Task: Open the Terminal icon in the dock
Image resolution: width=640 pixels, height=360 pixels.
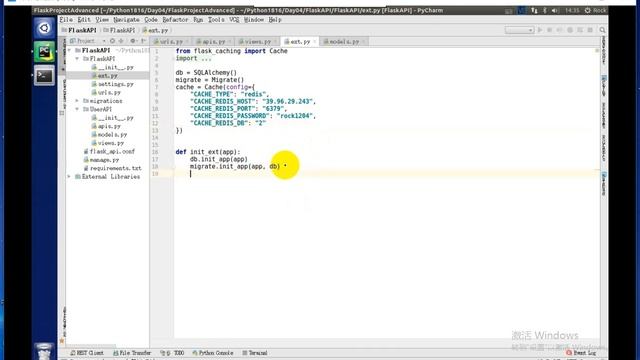Action: (44, 76)
